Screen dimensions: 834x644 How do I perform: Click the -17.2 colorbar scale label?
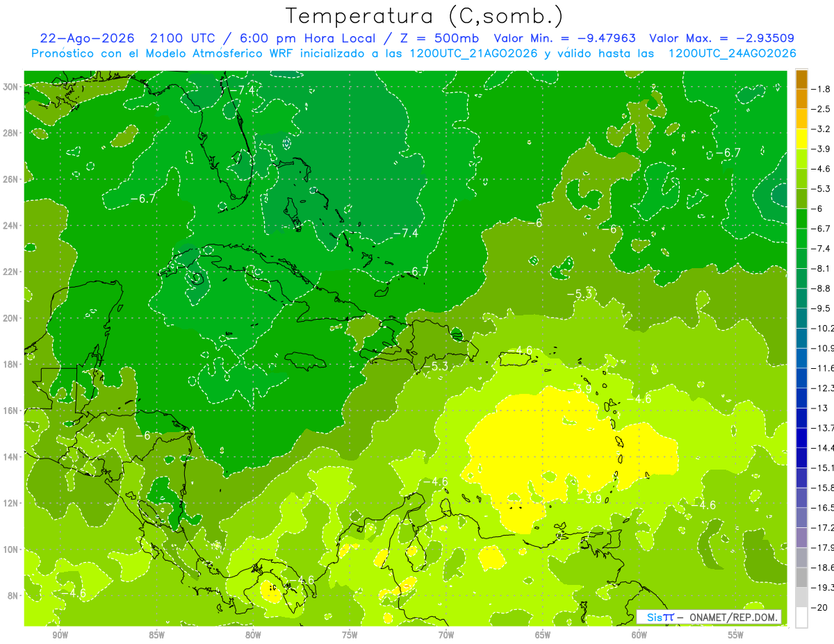[x=824, y=527]
